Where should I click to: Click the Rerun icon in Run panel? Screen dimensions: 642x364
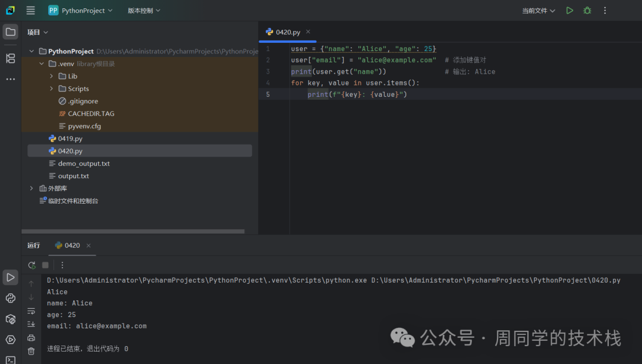click(32, 265)
